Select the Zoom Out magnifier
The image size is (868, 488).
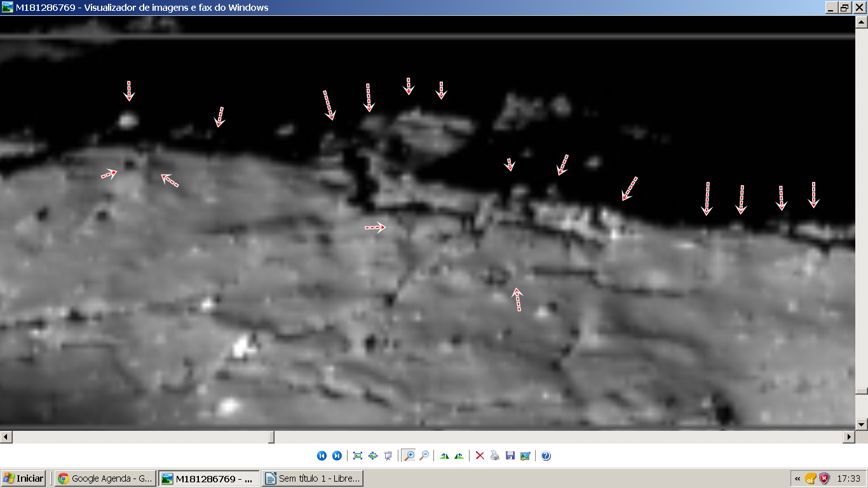[x=424, y=456]
